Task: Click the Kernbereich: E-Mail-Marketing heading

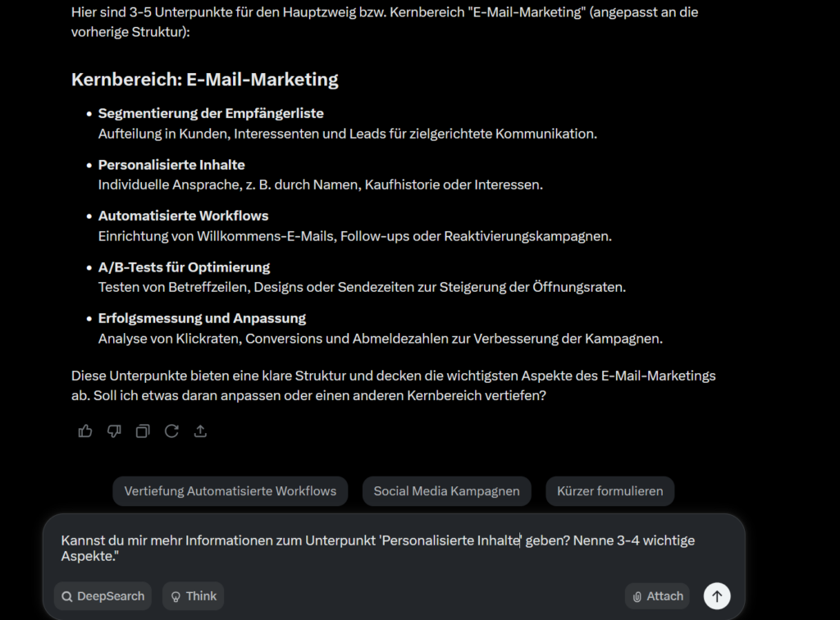Action: pos(204,80)
